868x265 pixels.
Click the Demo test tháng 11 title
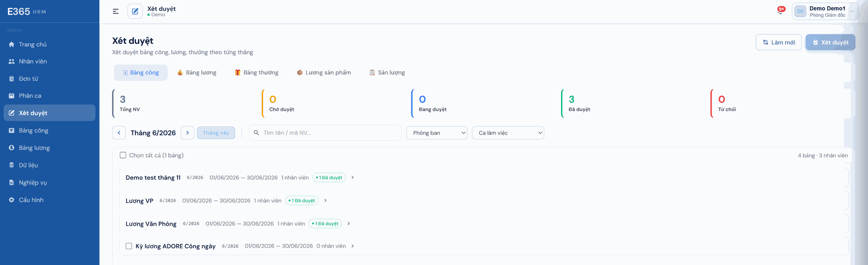tap(153, 177)
